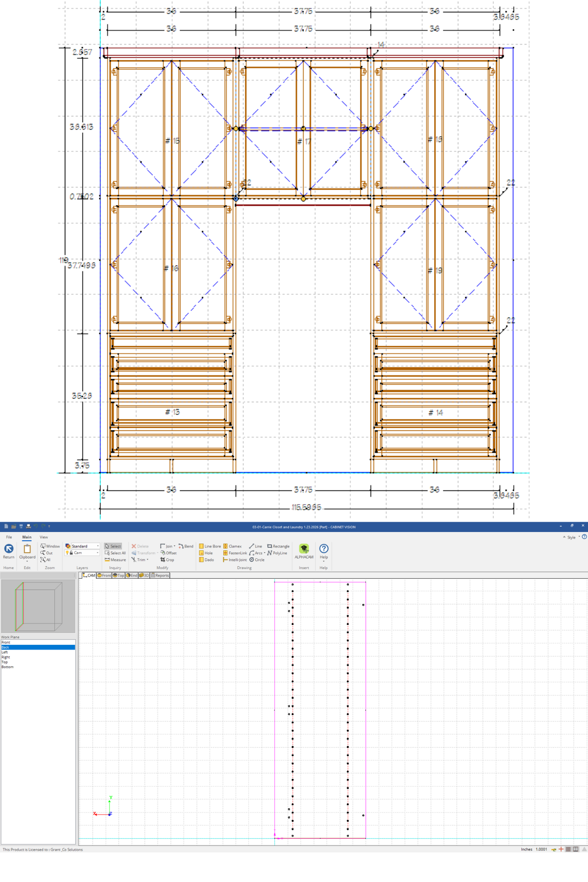Expand Arcs options dropdown
The image size is (588, 882).
[265, 553]
